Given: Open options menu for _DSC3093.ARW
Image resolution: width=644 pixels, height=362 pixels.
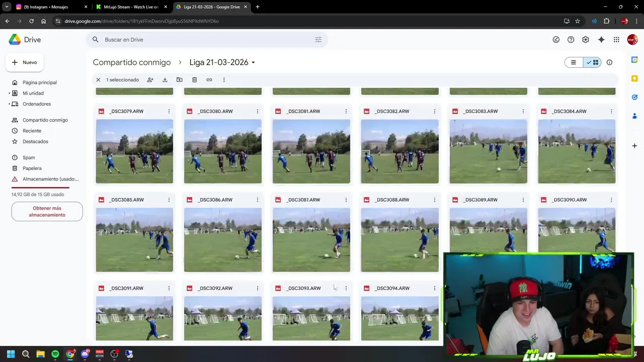Looking at the screenshot, I should [346, 288].
